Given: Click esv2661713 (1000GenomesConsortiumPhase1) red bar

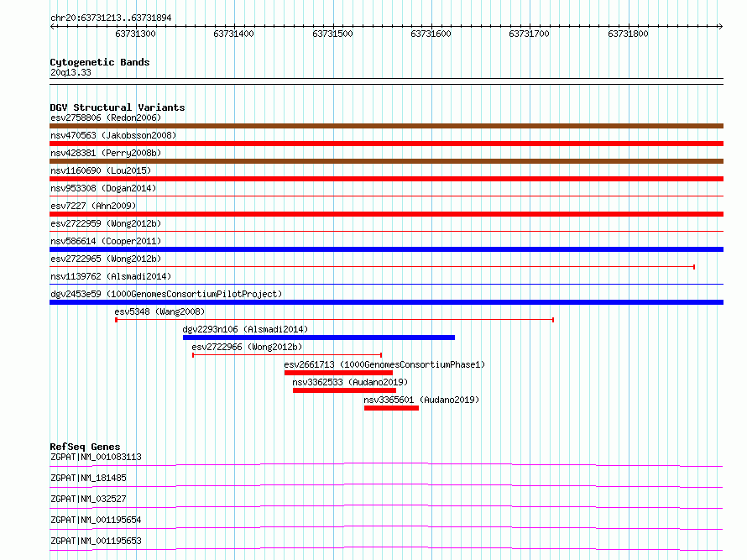Looking at the screenshot, I should point(339,373).
